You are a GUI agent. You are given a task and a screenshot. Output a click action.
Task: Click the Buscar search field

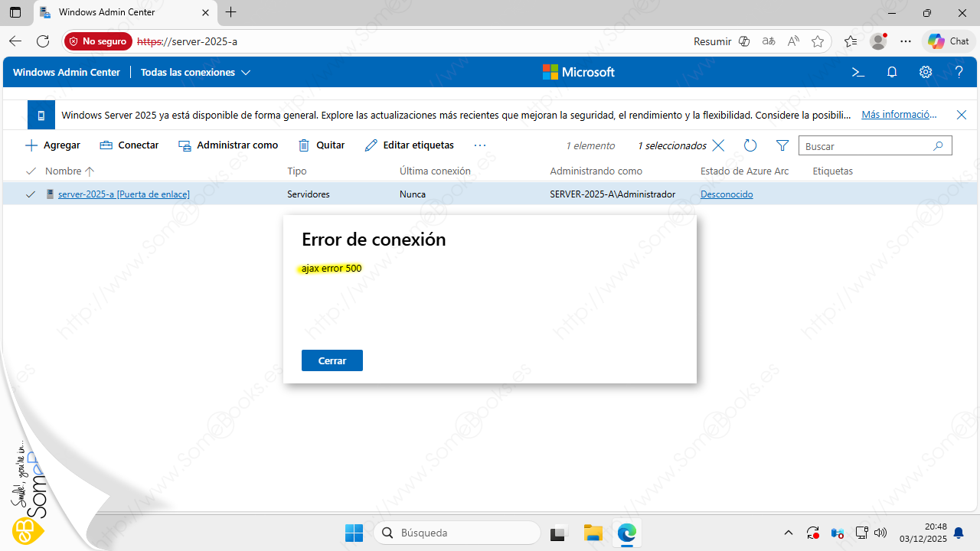point(865,145)
